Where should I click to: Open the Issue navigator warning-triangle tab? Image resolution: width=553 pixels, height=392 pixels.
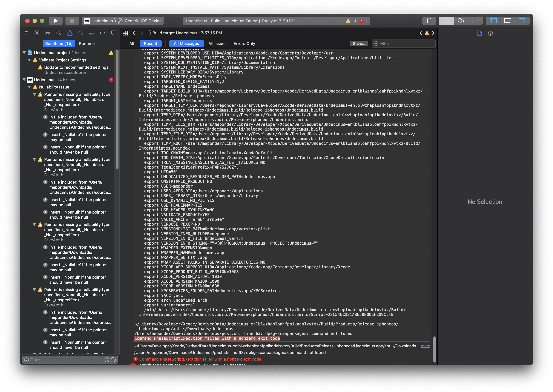70,33
